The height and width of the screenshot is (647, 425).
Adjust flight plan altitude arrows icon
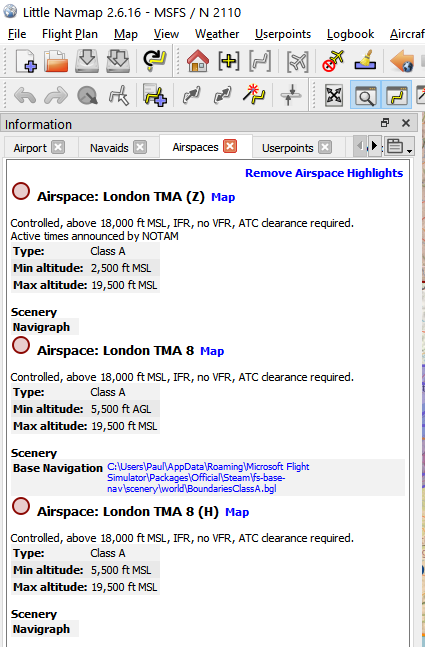(x=290, y=95)
